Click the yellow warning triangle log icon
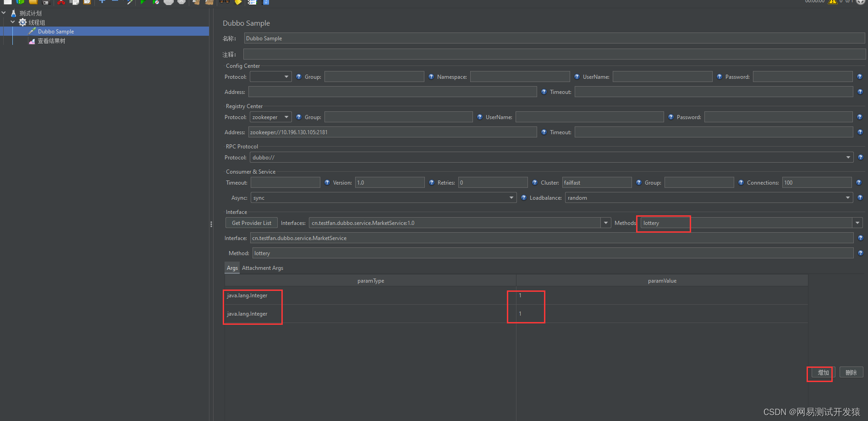Image resolution: width=868 pixels, height=421 pixels. point(833,2)
